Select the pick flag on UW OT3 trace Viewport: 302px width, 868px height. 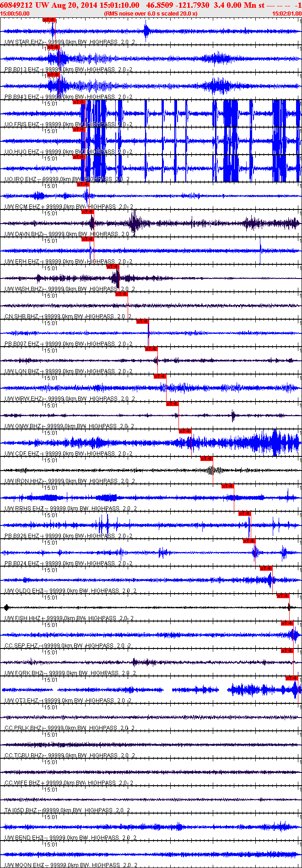coord(291,678)
